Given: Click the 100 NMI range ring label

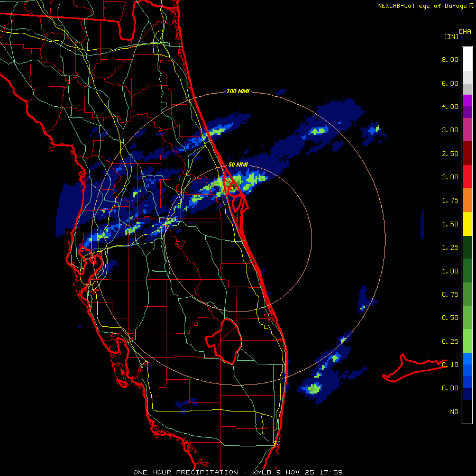Looking at the screenshot, I should pos(237,91).
